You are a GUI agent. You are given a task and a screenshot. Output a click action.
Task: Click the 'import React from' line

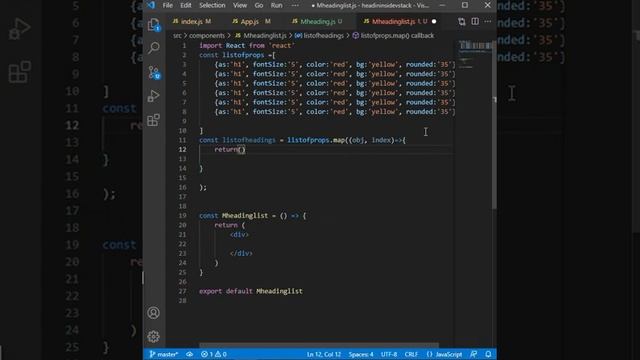(247, 46)
